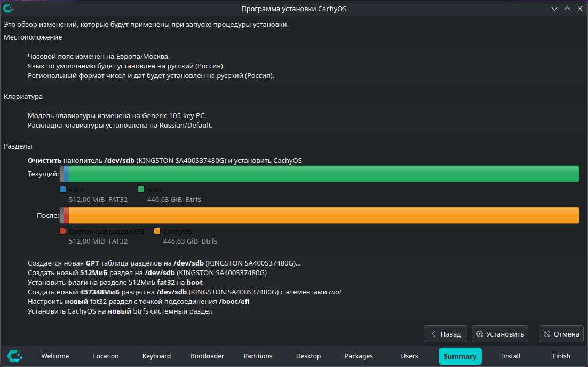Viewport: 588px width, 367px height.
Task: Go to the Location step
Action: [106, 356]
